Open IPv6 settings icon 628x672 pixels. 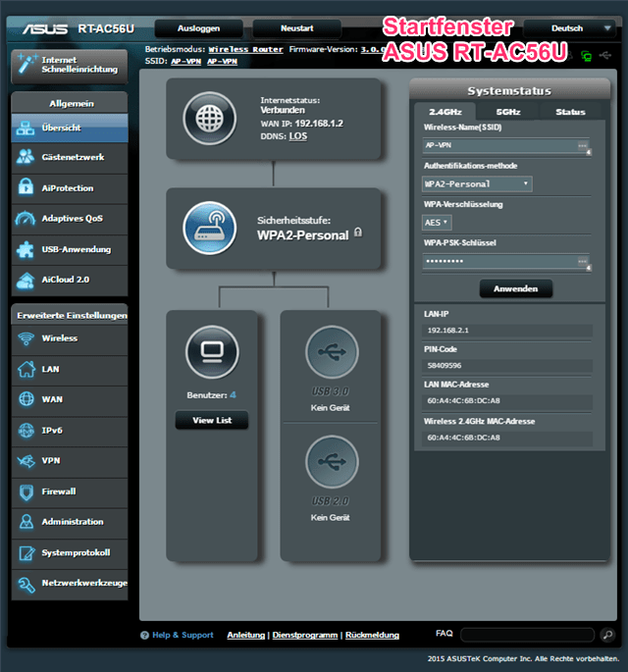click(x=26, y=431)
